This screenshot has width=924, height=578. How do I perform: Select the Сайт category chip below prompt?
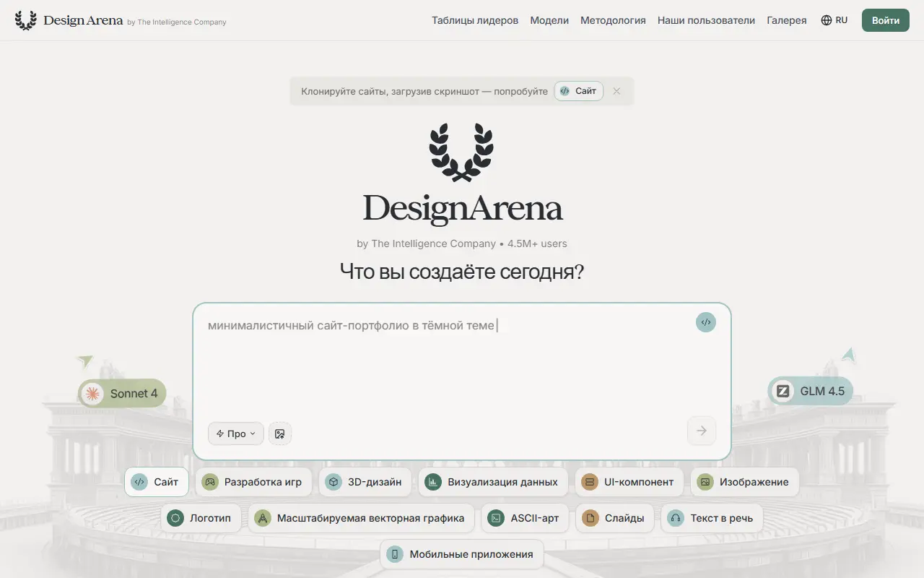coord(157,482)
